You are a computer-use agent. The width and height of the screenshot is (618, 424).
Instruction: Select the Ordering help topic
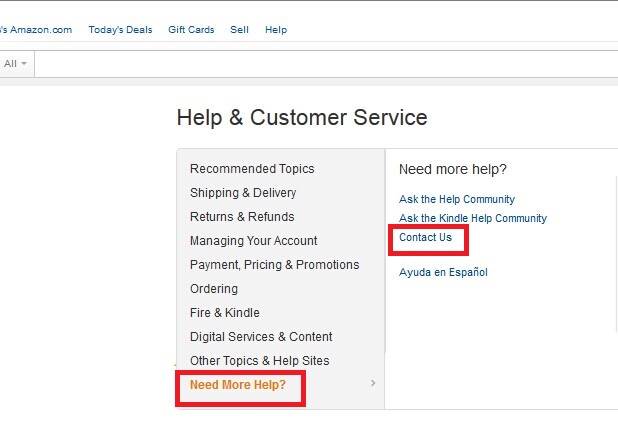click(214, 289)
